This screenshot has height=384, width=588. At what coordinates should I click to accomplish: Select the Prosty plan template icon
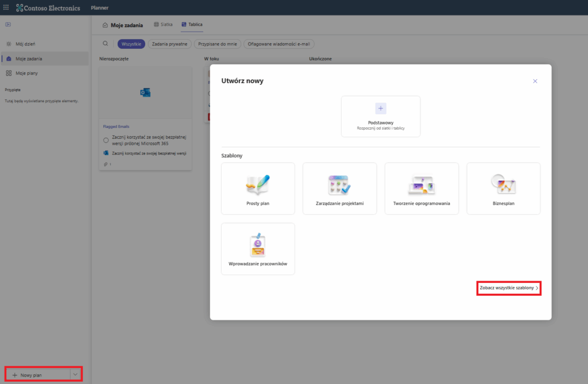coord(258,184)
